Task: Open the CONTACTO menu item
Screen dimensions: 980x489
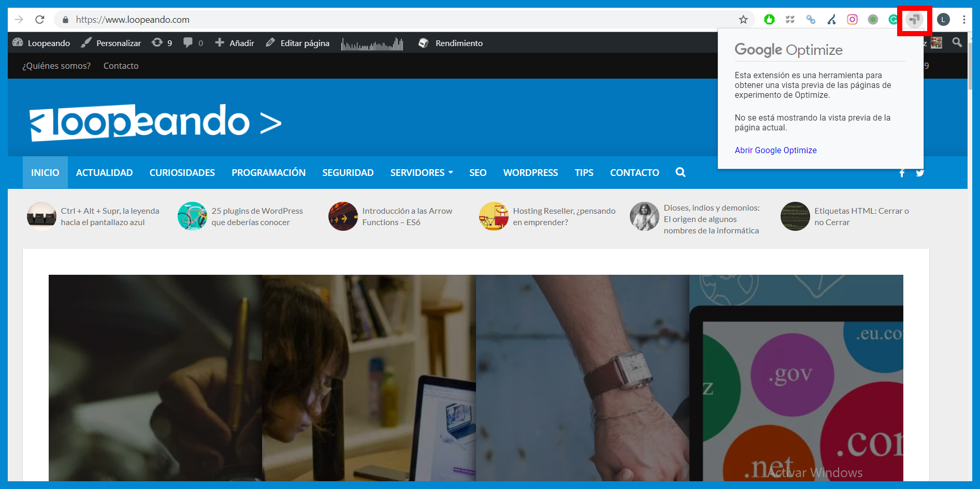Action: tap(635, 172)
